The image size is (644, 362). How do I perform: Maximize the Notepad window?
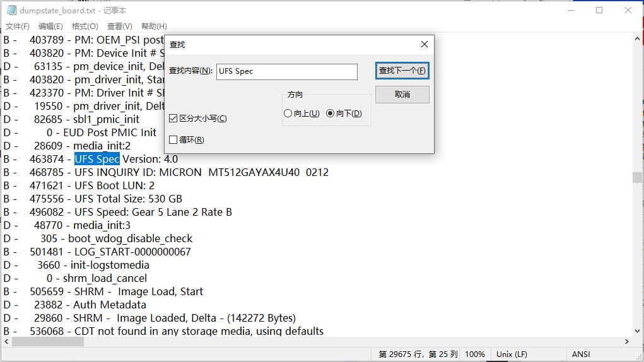(x=599, y=10)
